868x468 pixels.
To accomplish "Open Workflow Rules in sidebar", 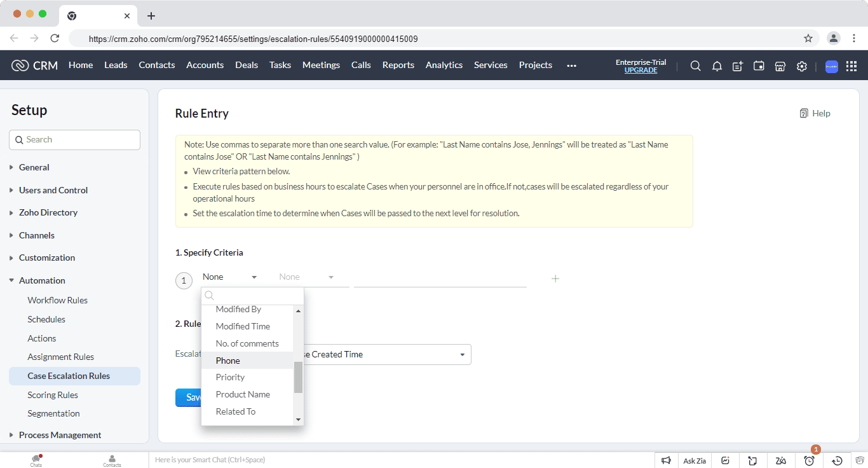I will point(58,300).
